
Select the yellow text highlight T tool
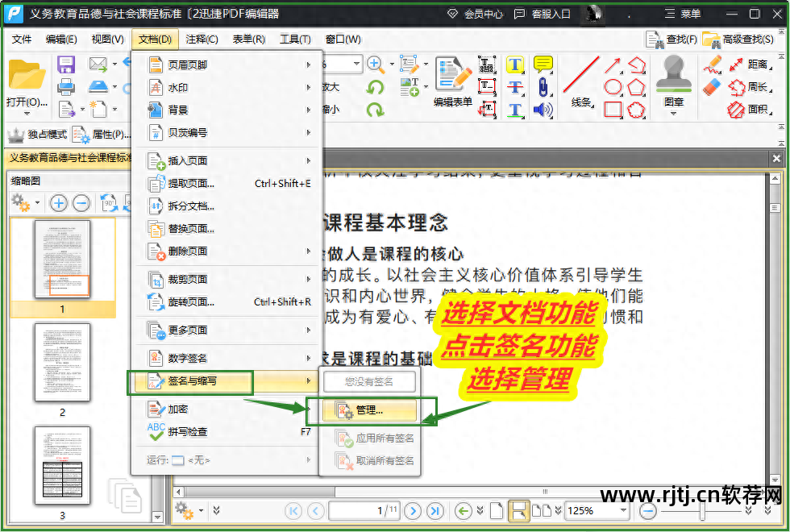point(515,64)
